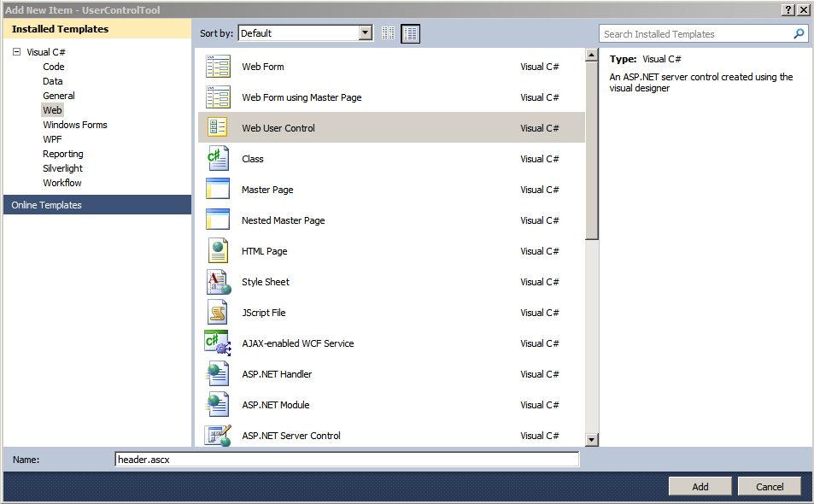Image resolution: width=814 pixels, height=504 pixels.
Task: Open the Sort by Default dropdown
Action: pos(305,33)
